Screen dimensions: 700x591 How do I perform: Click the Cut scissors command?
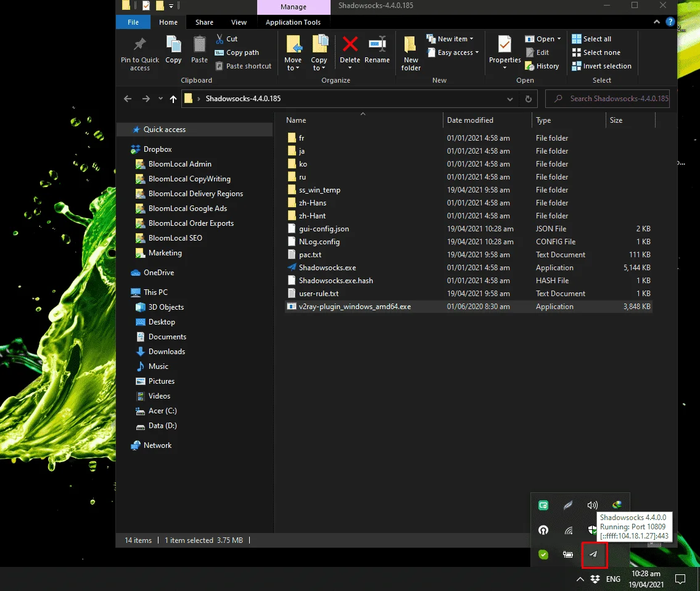(x=226, y=39)
